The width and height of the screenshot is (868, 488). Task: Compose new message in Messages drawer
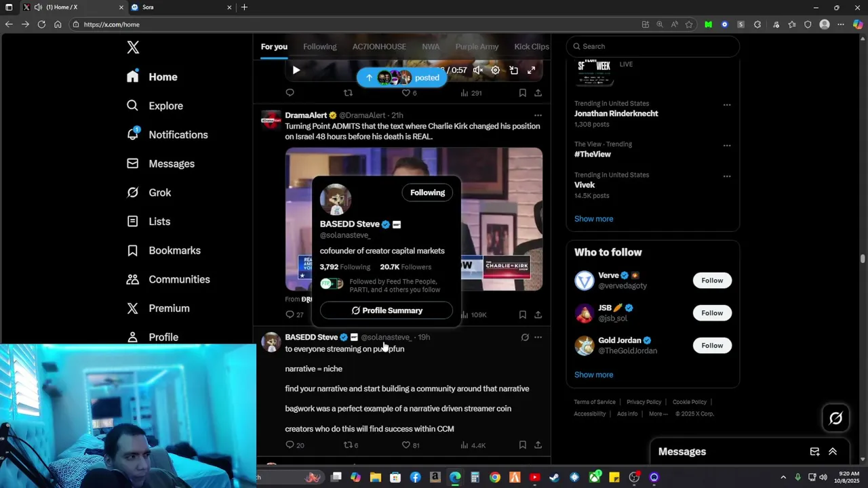(x=814, y=451)
